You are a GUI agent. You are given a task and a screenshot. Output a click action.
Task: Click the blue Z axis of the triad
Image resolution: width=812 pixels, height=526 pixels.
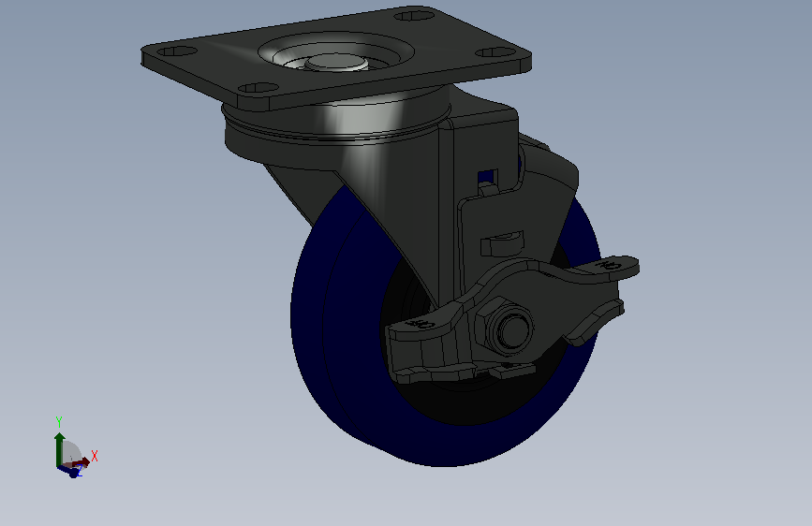70,471
